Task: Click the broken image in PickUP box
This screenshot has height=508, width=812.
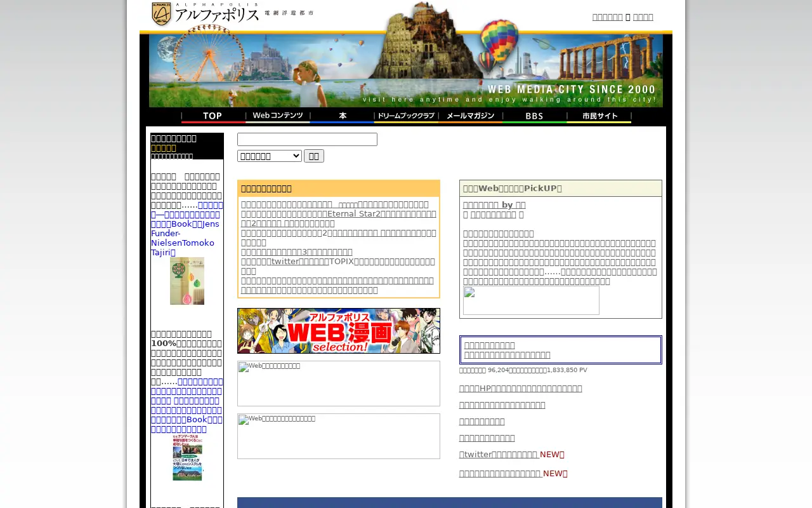Action: coord(531,300)
